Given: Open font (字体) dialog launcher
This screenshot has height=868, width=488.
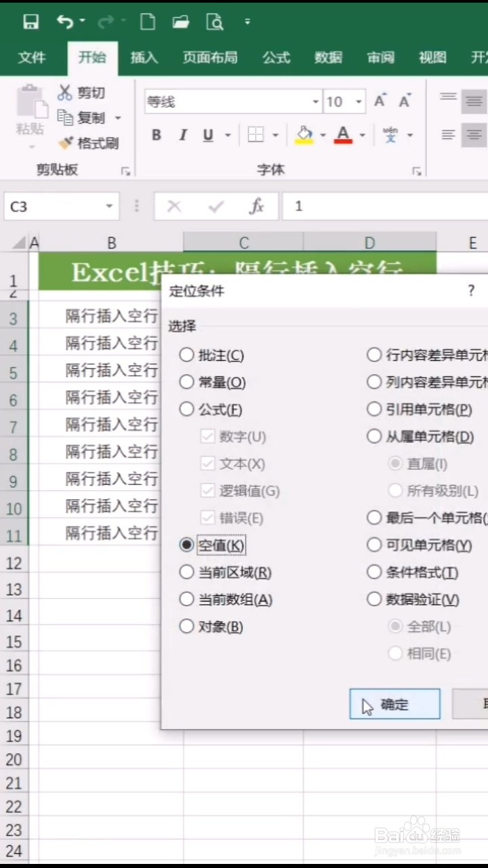Looking at the screenshot, I should point(417,172).
